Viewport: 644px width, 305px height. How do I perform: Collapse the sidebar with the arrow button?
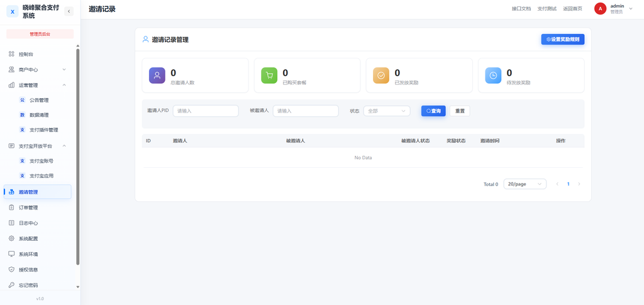tap(69, 11)
